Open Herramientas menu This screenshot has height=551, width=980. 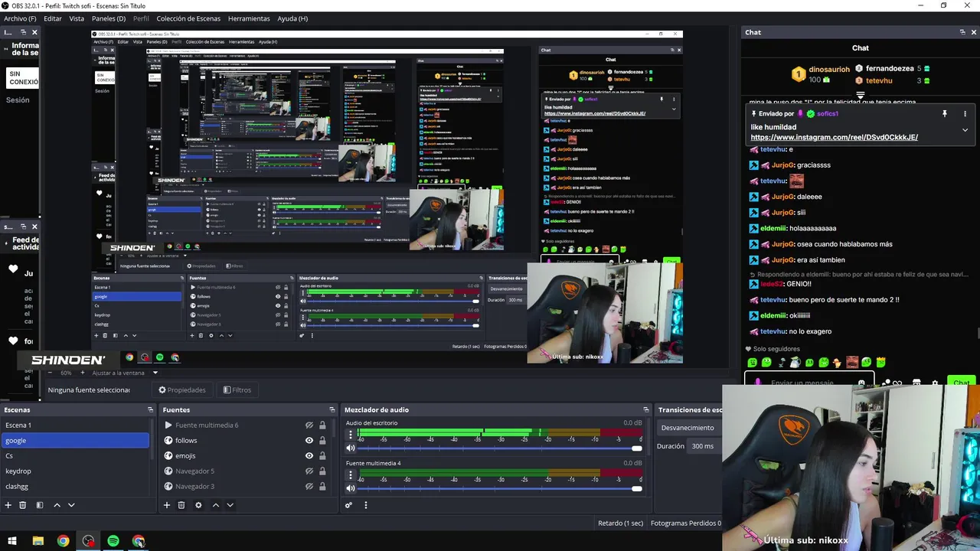[249, 18]
